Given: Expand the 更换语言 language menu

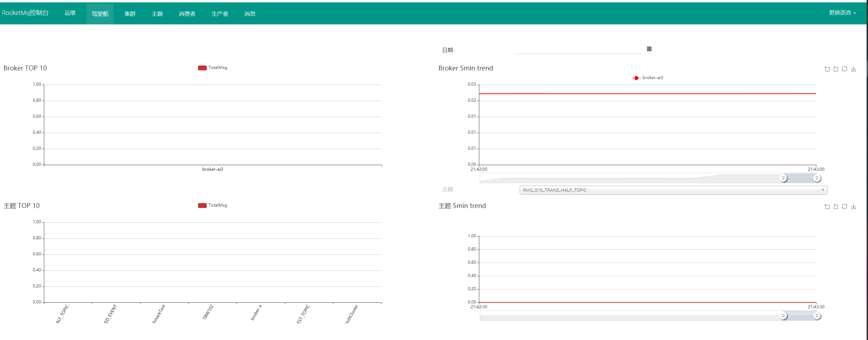Looking at the screenshot, I should 842,13.
